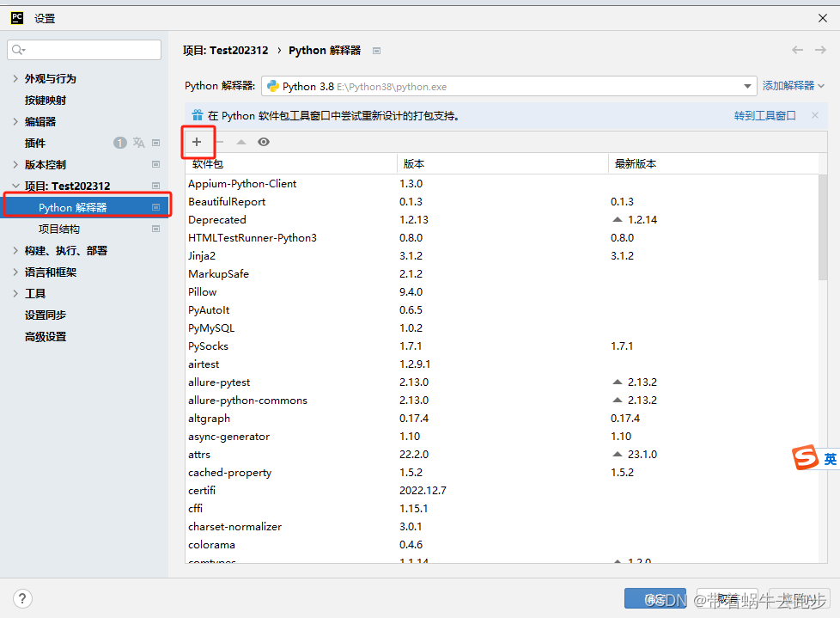840x618 pixels.
Task: Click the 软件包 column header
Action: point(291,163)
